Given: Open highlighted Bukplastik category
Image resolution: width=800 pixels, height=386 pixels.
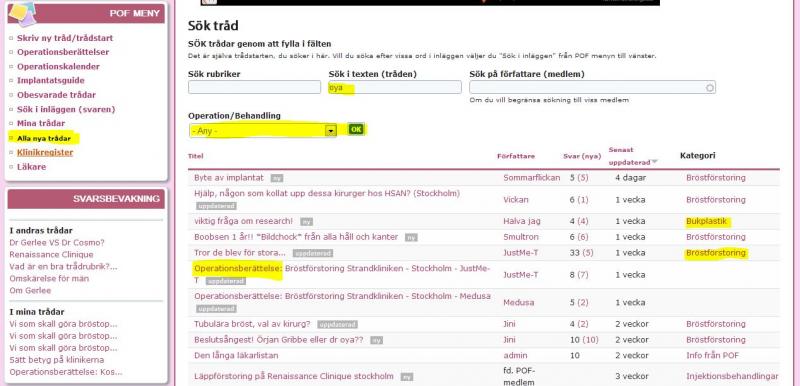Looking at the screenshot, I should click(707, 221).
